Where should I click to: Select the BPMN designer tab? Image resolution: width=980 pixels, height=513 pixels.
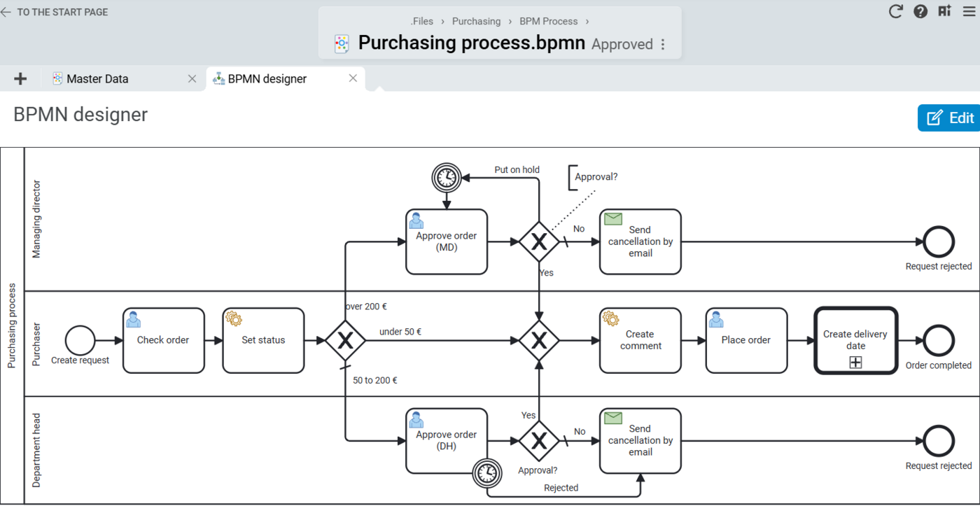[267, 79]
